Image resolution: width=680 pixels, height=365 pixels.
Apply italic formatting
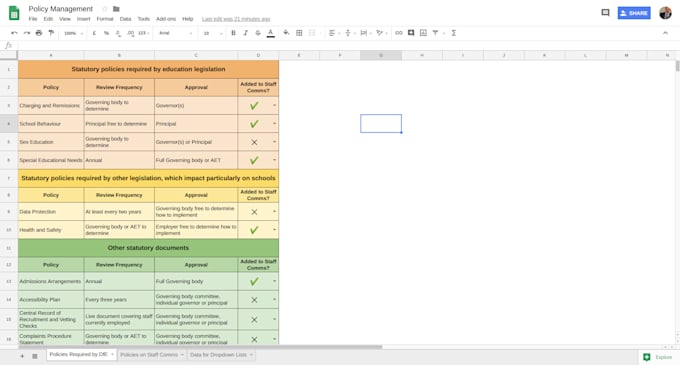tap(245, 33)
